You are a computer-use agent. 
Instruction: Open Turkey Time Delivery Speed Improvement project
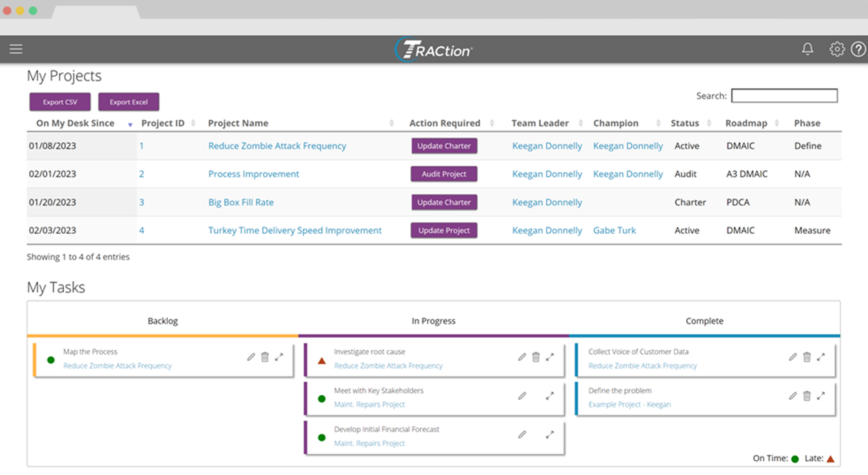tap(295, 230)
